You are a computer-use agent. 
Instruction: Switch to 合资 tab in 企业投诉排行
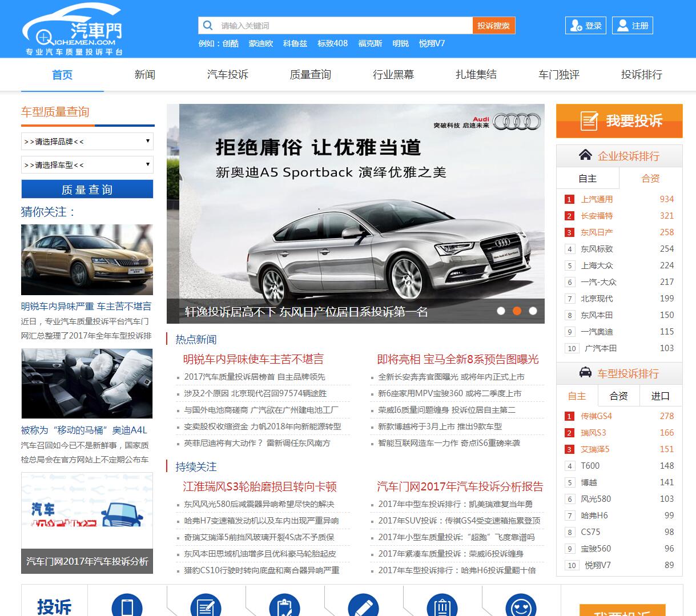(x=651, y=178)
